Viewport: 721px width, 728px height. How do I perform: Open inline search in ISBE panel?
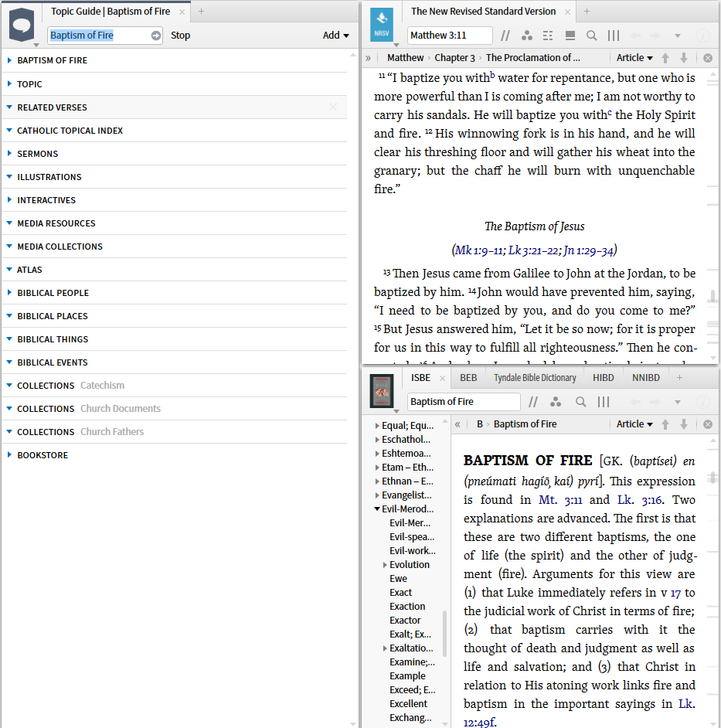[580, 402]
